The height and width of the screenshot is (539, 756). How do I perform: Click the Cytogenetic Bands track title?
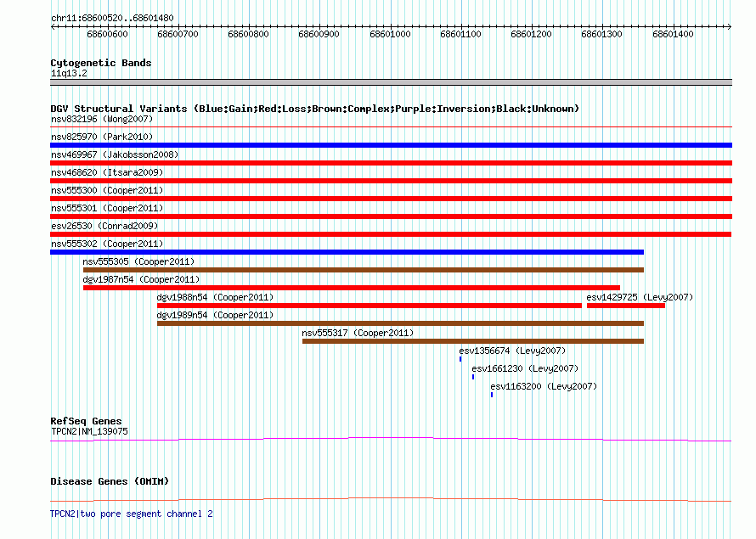[x=101, y=63]
